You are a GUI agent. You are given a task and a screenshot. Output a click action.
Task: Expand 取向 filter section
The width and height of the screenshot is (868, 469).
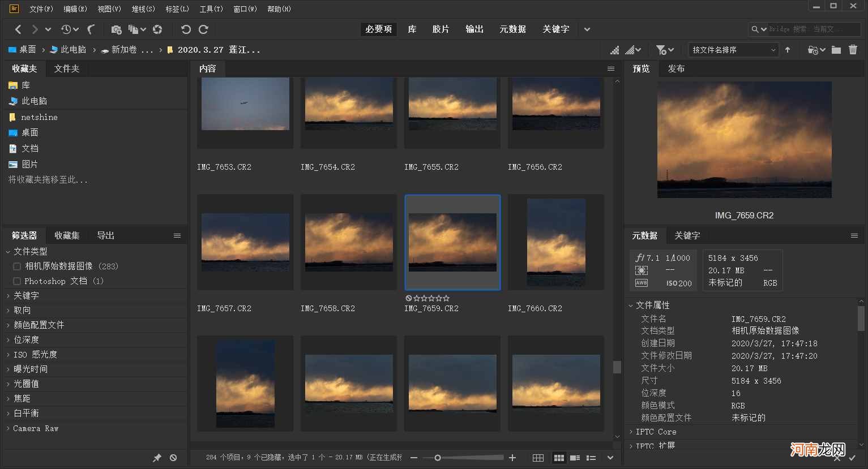(x=8, y=311)
